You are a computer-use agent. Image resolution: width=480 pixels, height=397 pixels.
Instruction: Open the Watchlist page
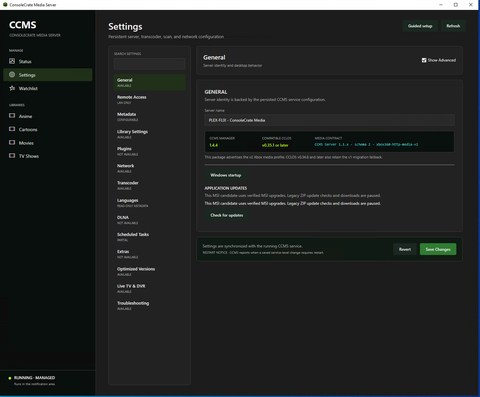coord(48,88)
